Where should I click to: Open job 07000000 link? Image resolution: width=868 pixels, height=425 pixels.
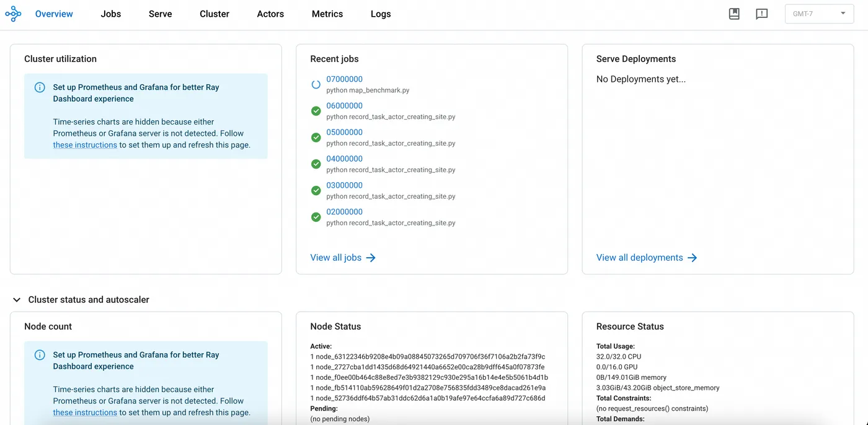tap(345, 79)
